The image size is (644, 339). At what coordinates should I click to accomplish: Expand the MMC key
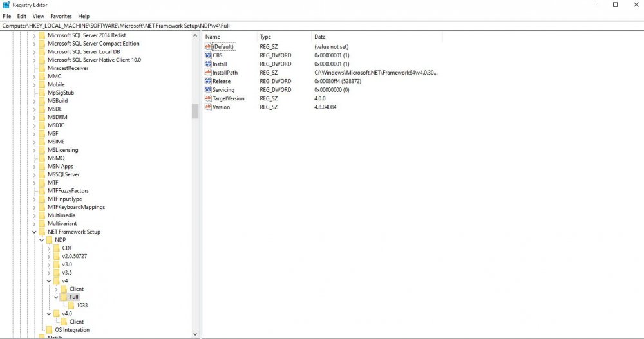coord(35,77)
